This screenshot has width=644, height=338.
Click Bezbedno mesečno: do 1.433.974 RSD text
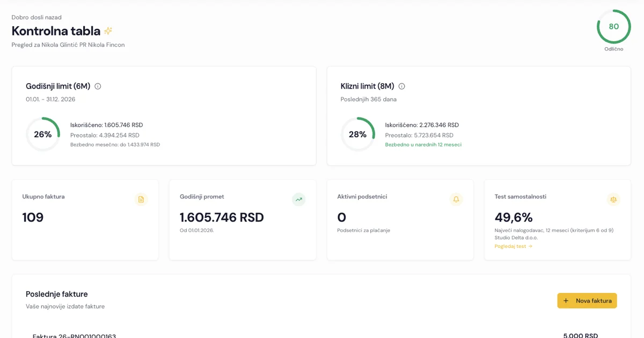[115, 145]
